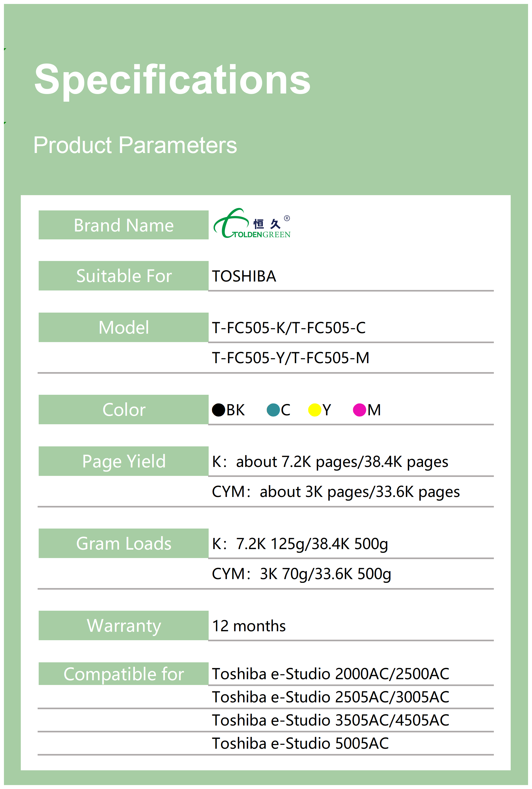
Task: Click the TOSHIBA text value
Action: coord(244,276)
